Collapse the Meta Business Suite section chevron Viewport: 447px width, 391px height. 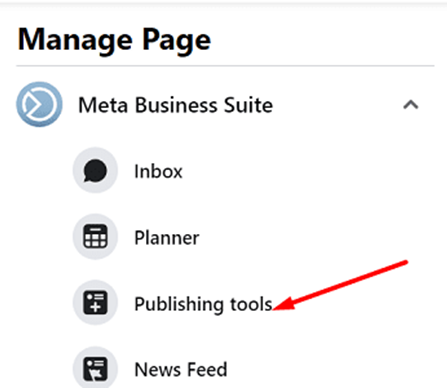tap(411, 105)
